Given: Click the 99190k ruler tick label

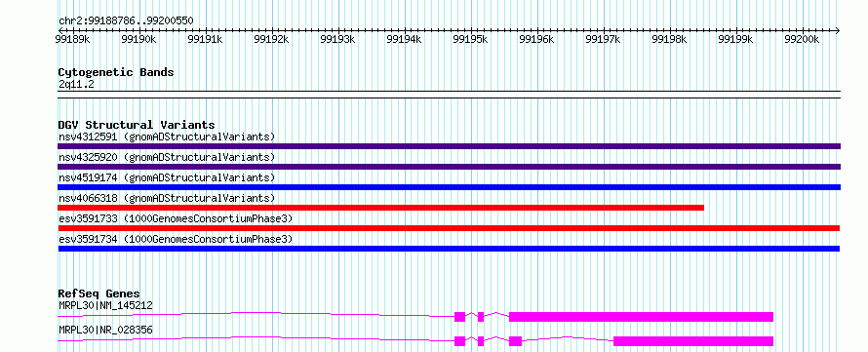Looking at the screenshot, I should click(x=138, y=39).
